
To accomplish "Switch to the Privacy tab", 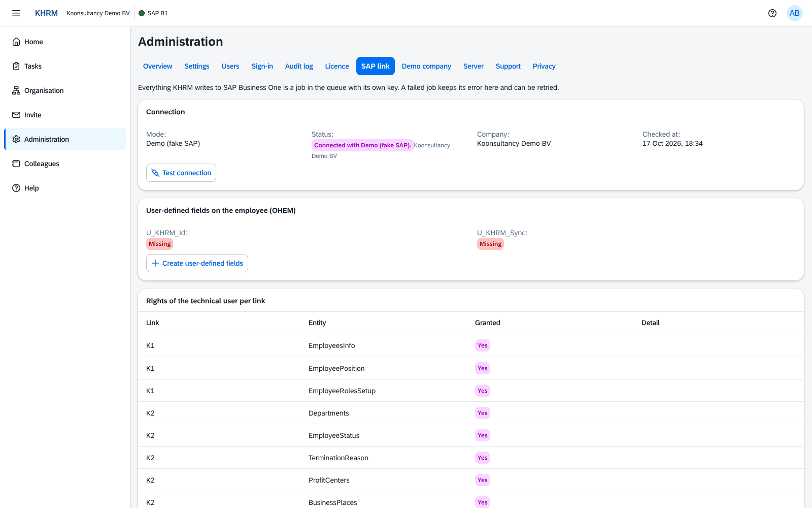I will (x=544, y=66).
